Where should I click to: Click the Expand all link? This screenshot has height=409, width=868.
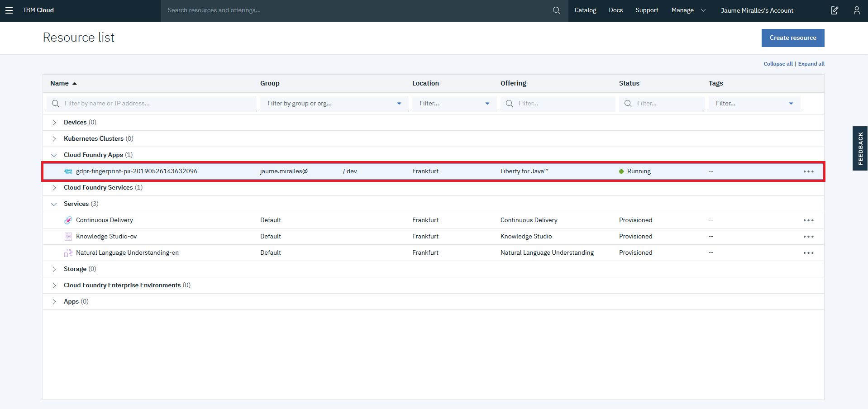coord(811,64)
